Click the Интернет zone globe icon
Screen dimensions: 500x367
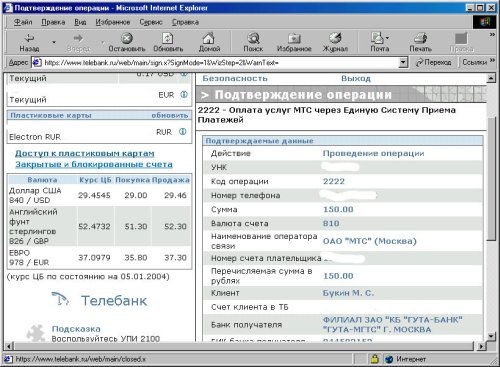click(x=389, y=359)
